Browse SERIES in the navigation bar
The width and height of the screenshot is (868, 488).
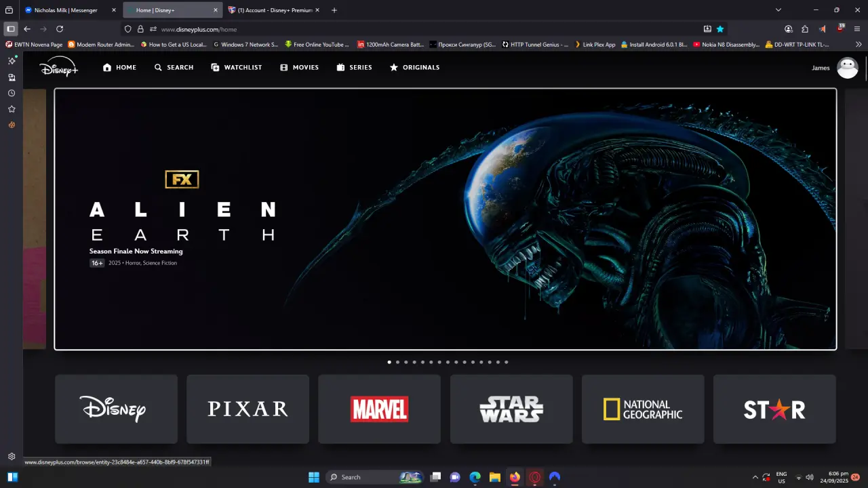(x=354, y=68)
